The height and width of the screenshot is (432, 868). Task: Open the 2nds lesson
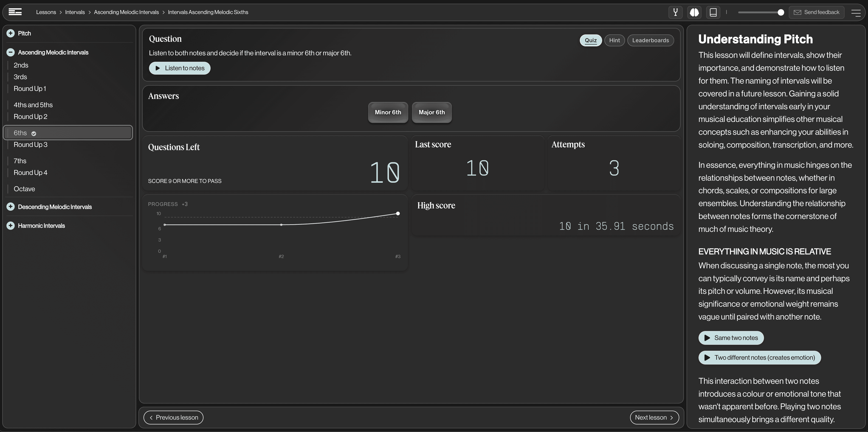pyautogui.click(x=21, y=65)
